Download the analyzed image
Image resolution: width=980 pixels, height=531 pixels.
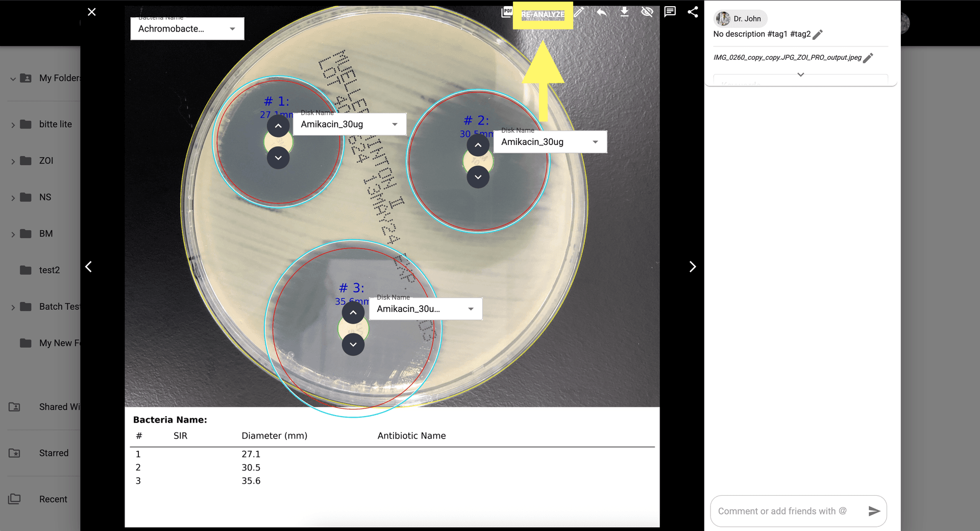click(624, 12)
